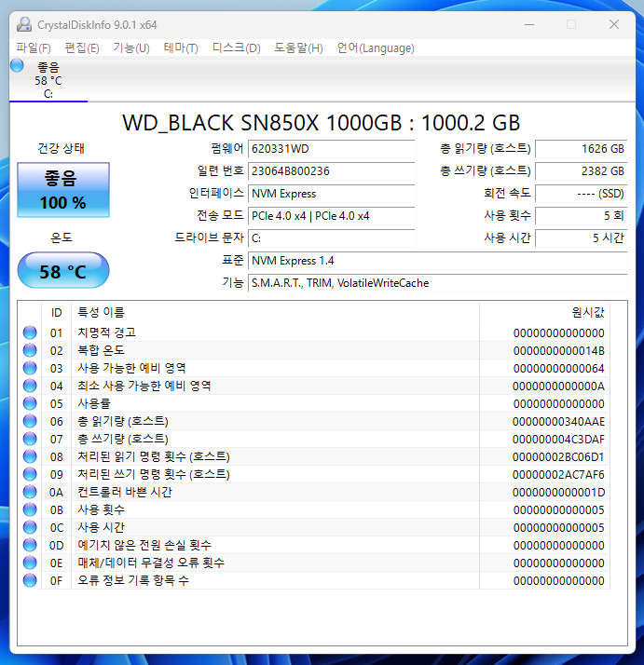Click power on hours value 5 시간
The image size is (644, 665).
[582, 238]
